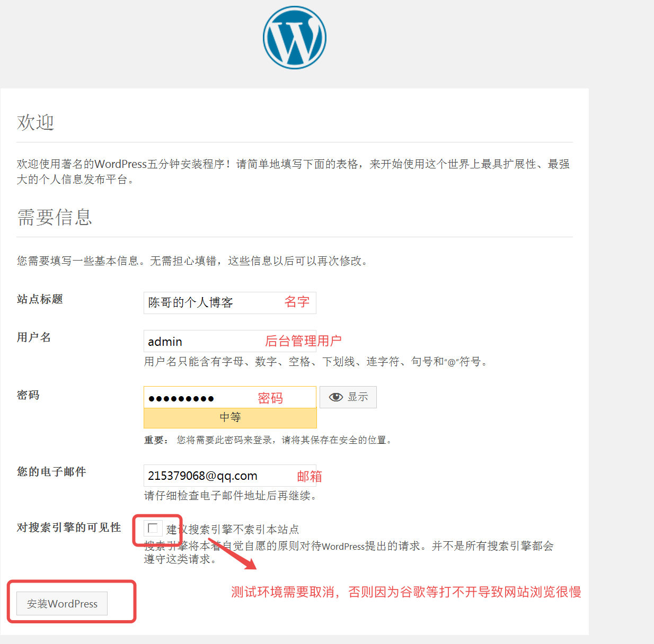Image resolution: width=654 pixels, height=644 pixels.
Task: Click the 中等 password strength indicator
Action: [230, 418]
